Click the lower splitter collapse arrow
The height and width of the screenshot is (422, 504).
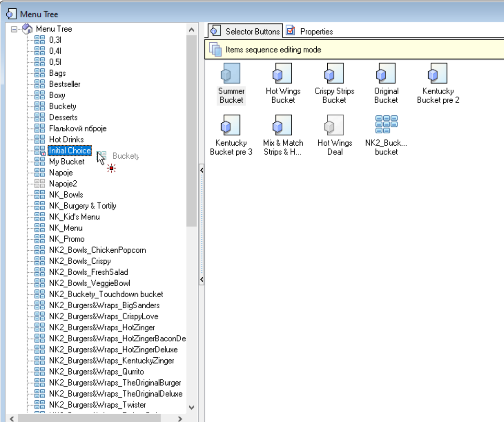(x=202, y=279)
